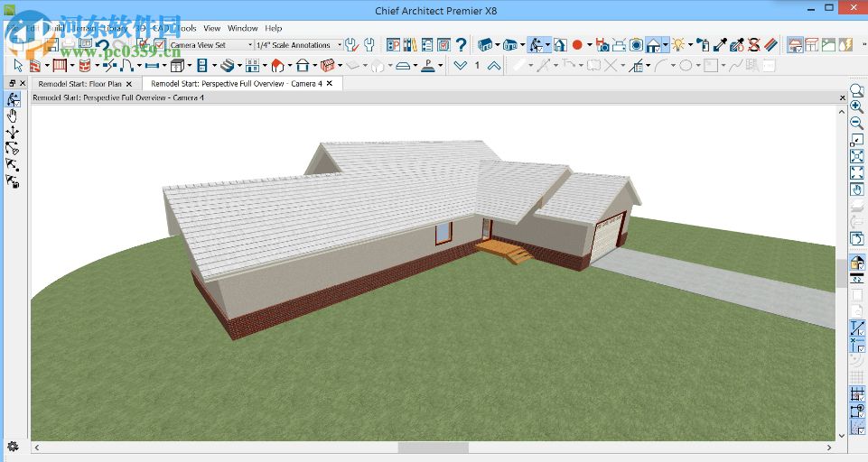The width and height of the screenshot is (868, 462).
Task: Click the horizontal scrollbar thumb
Action: click(x=434, y=447)
